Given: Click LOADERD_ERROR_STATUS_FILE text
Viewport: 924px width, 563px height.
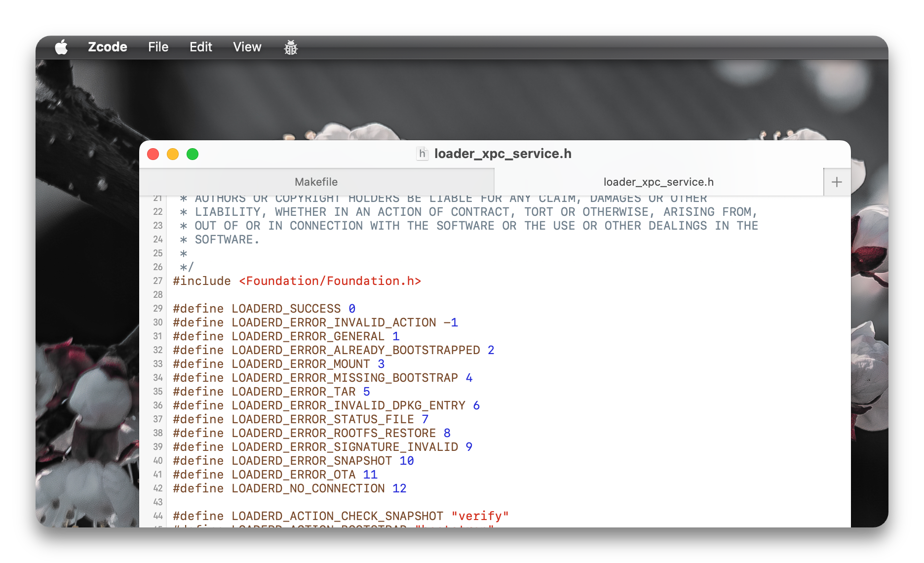Looking at the screenshot, I should tap(323, 419).
